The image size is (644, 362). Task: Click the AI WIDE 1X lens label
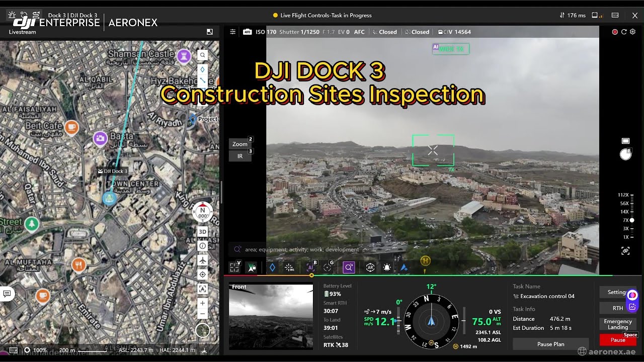pos(451,49)
